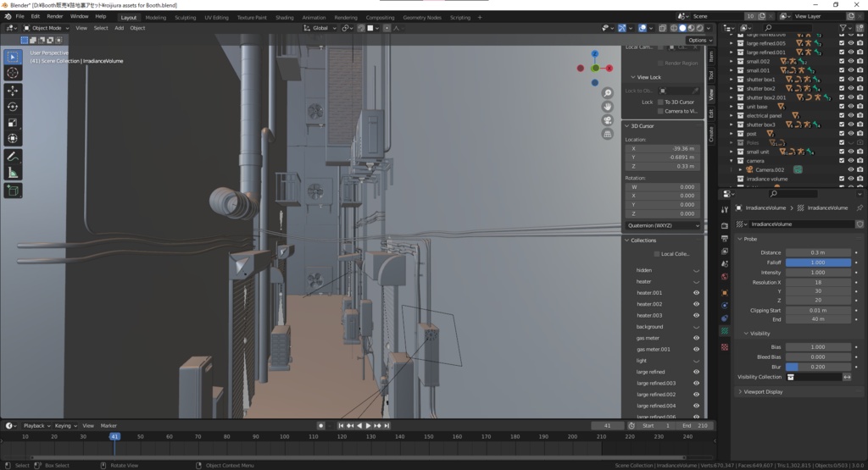Toggle visibility of gas meter collection

[x=697, y=339]
